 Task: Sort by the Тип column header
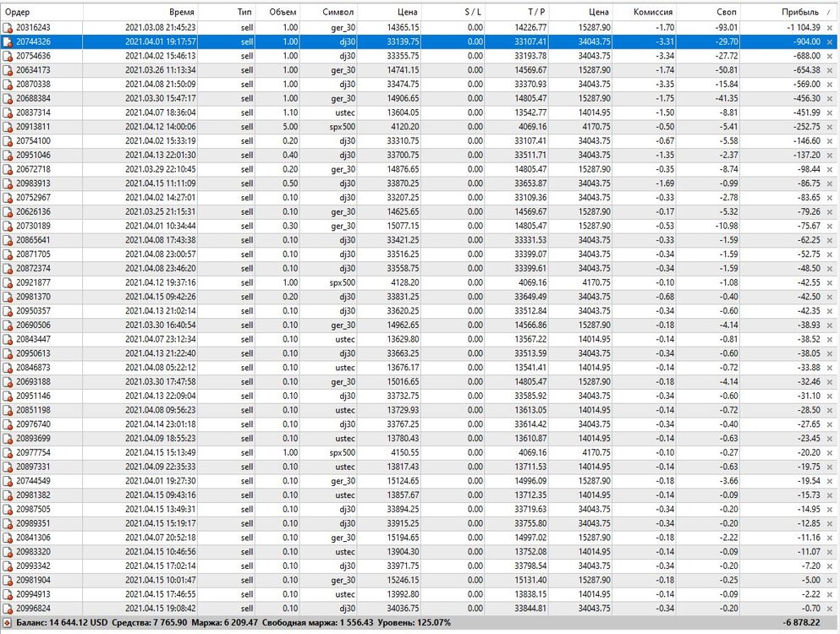[x=227, y=12]
